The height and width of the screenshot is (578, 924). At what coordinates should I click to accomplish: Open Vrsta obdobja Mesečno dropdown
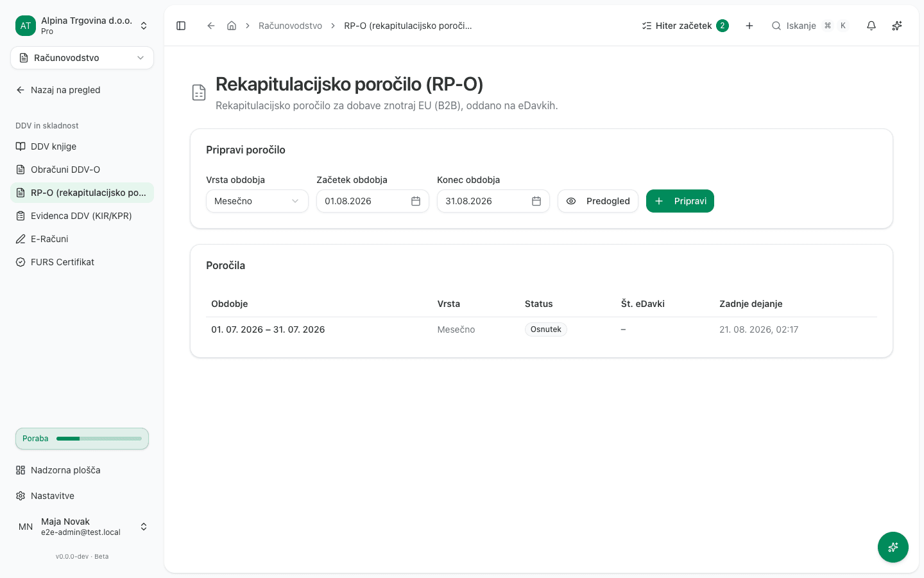click(x=257, y=201)
